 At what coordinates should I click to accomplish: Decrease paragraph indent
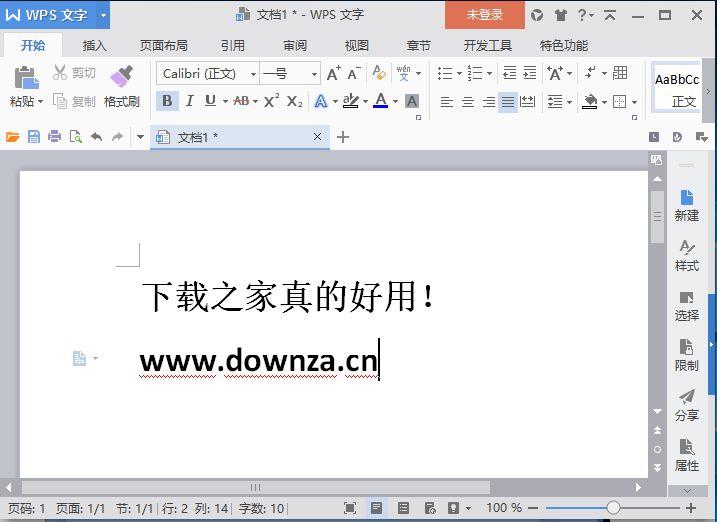(509, 73)
